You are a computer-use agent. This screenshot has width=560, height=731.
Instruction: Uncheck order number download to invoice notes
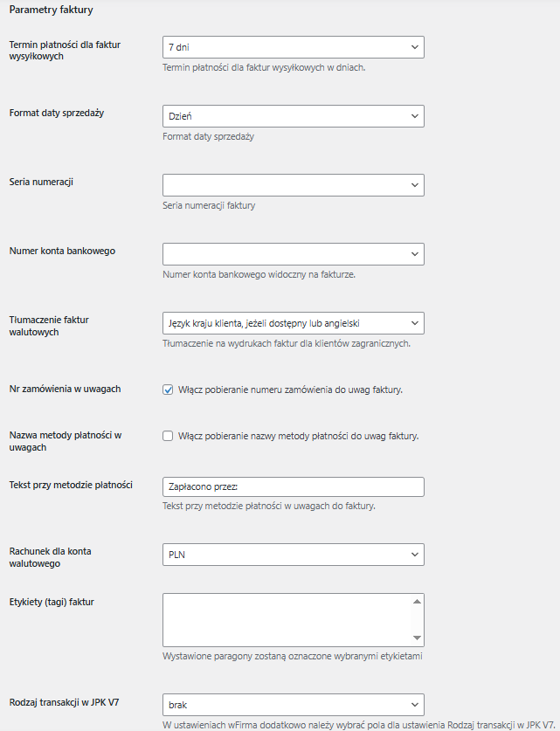(169, 390)
